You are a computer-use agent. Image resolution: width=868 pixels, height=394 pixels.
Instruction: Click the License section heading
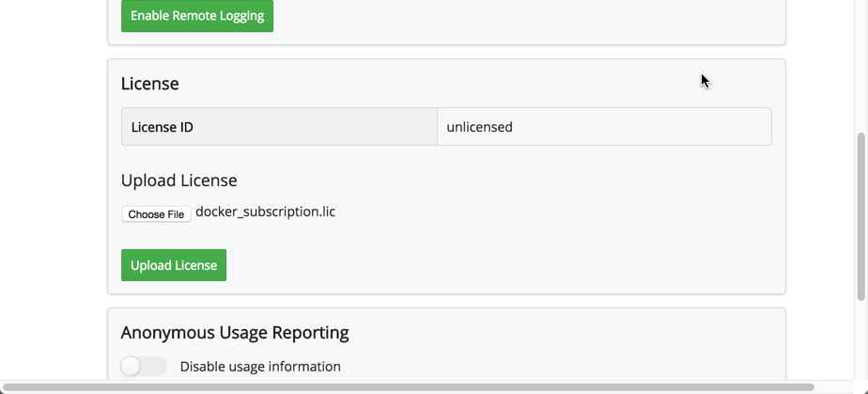[x=150, y=84]
